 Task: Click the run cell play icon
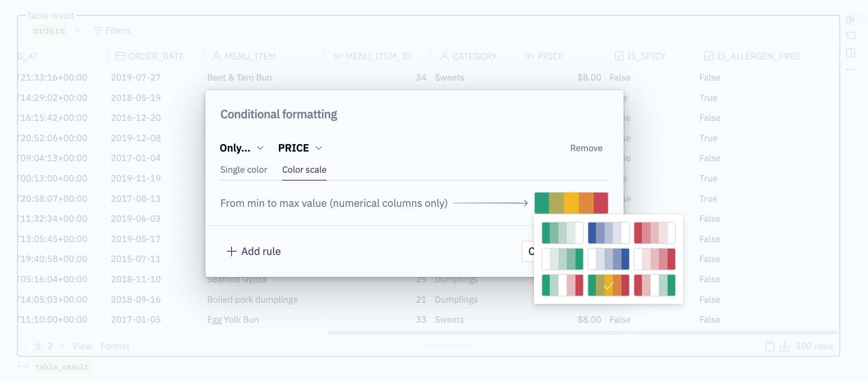click(850, 20)
